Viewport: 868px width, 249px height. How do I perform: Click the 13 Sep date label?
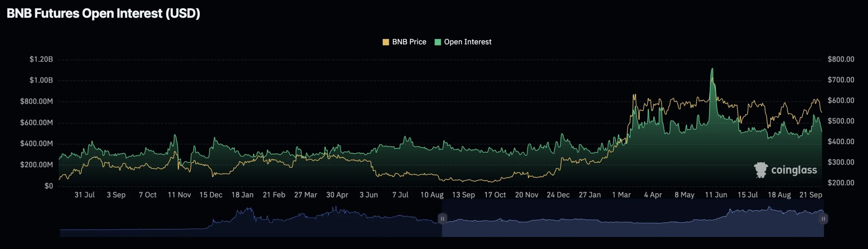[463, 195]
